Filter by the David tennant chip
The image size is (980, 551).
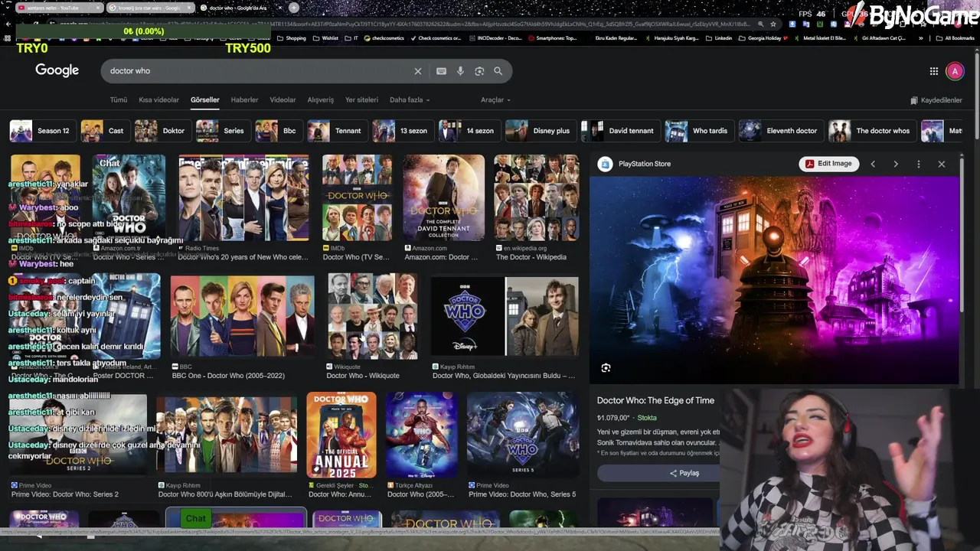[619, 131]
